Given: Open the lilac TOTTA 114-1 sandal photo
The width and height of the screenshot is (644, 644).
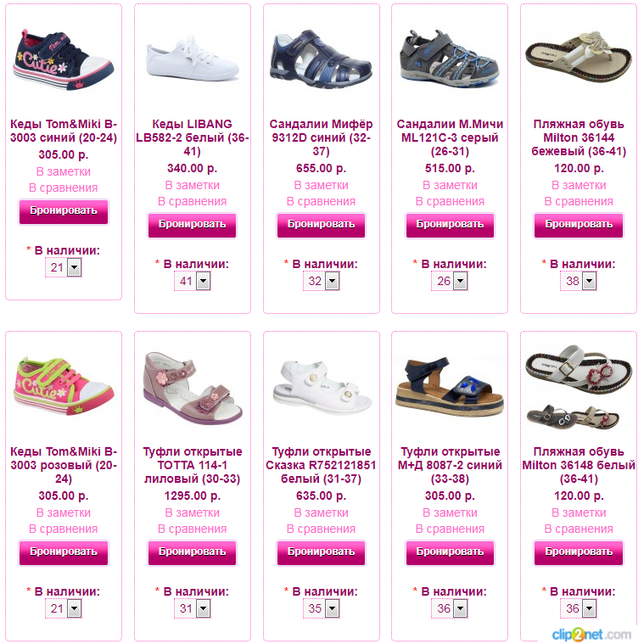Looking at the screenshot, I should (x=193, y=389).
